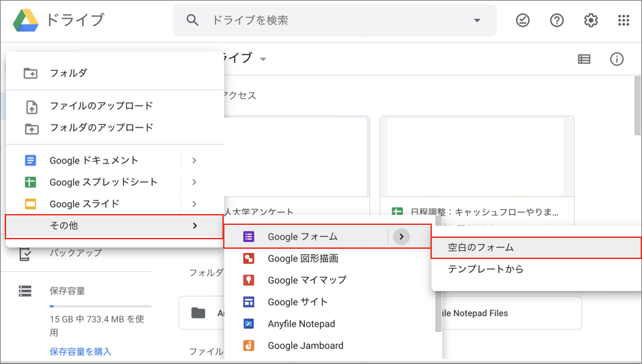Expand Google スプレッドシート submenu chevron

coord(194,182)
